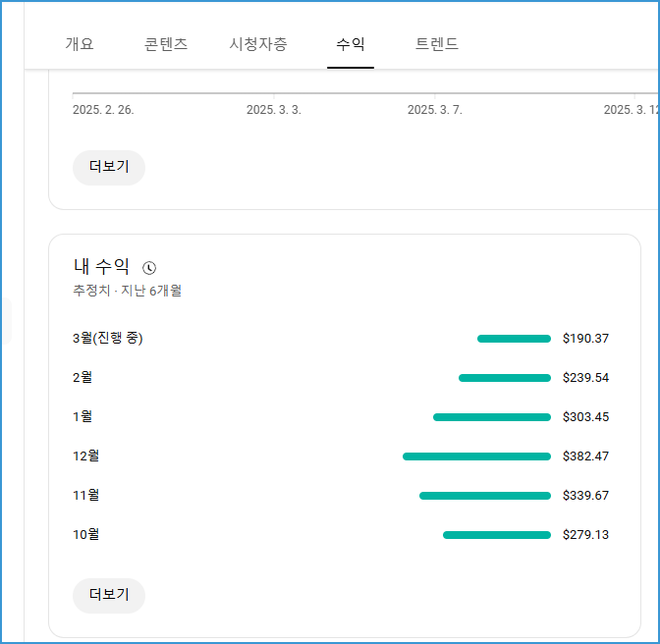
Task: Select the 3월(진행 중) revenue bar
Action: point(514,339)
